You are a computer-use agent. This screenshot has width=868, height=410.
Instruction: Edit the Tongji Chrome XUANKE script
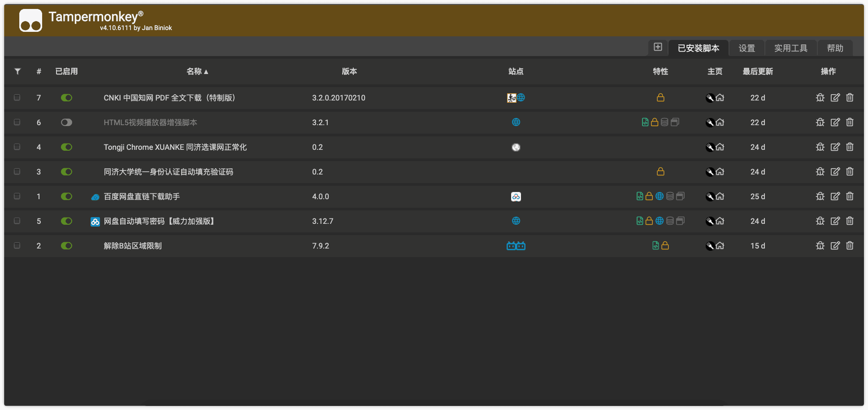[x=835, y=147]
